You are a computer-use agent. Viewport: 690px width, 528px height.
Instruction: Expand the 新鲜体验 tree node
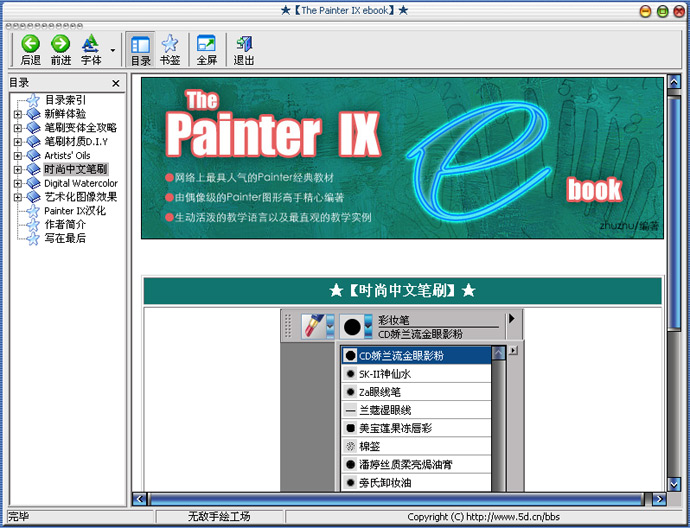coord(18,114)
